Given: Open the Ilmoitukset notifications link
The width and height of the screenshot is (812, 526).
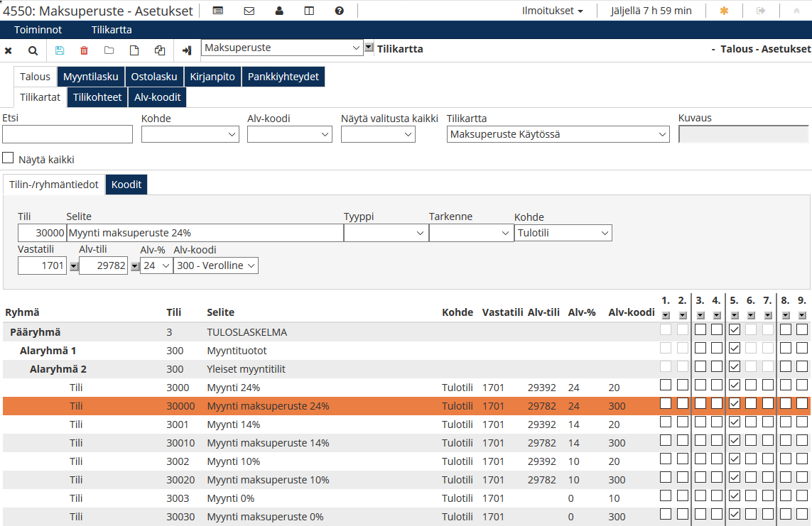Looking at the screenshot, I should (553, 11).
